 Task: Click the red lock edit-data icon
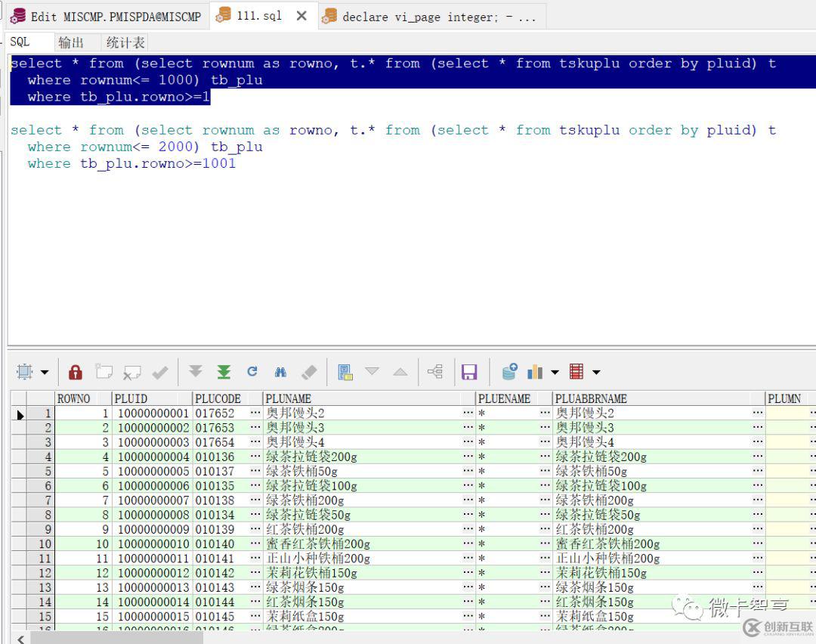click(75, 372)
